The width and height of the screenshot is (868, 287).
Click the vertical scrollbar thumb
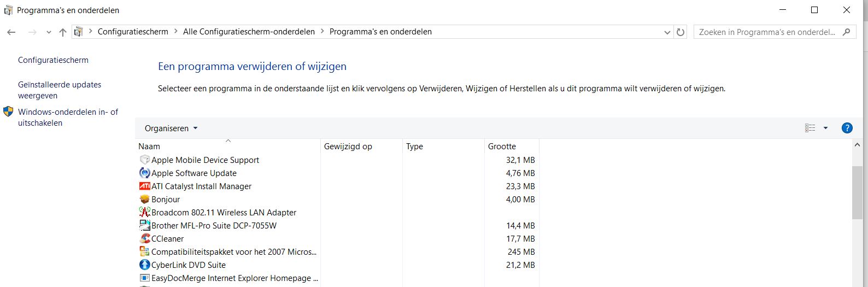(x=857, y=192)
